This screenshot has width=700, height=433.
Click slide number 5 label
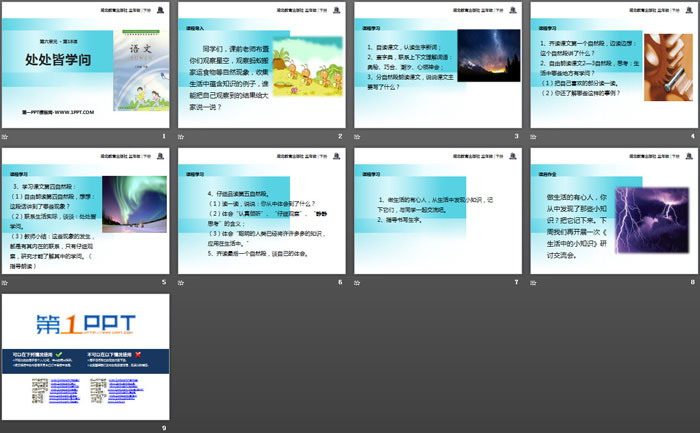tap(164, 282)
